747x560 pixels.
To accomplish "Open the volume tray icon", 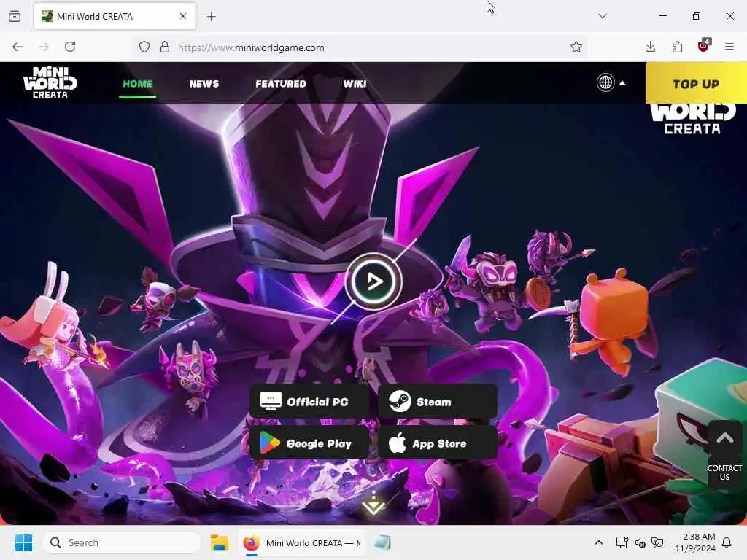I will click(640, 542).
